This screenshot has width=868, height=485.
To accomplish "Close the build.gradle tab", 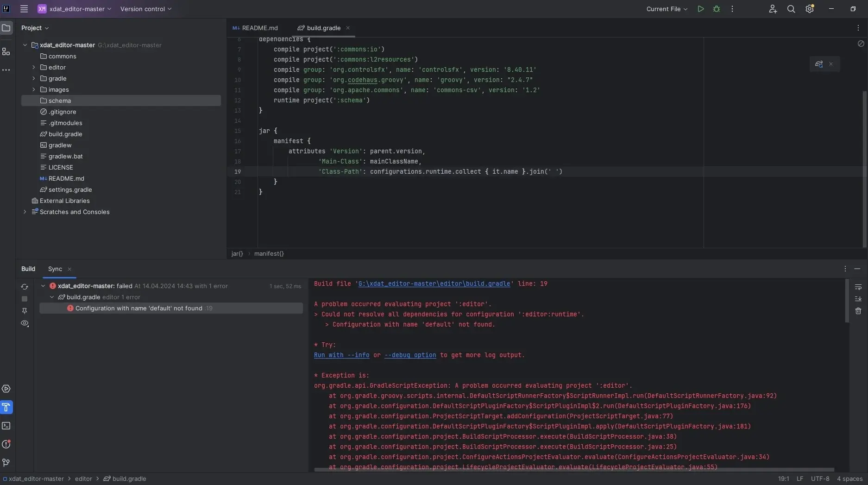I will point(348,28).
